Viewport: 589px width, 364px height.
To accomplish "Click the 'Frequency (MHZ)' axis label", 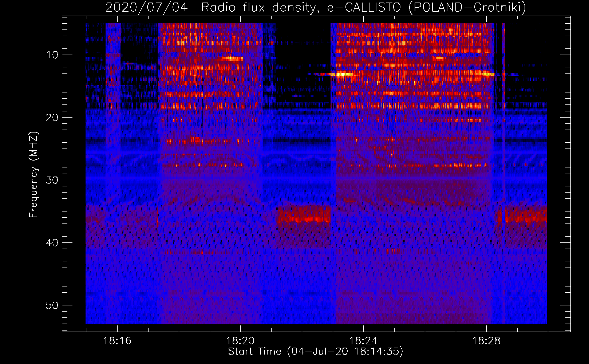I will [33, 175].
